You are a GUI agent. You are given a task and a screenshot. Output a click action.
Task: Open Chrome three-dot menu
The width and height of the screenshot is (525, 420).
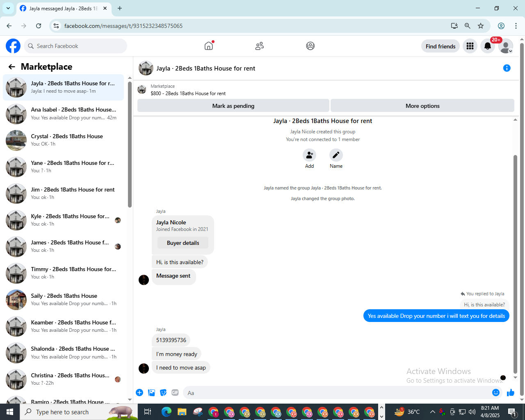[516, 26]
